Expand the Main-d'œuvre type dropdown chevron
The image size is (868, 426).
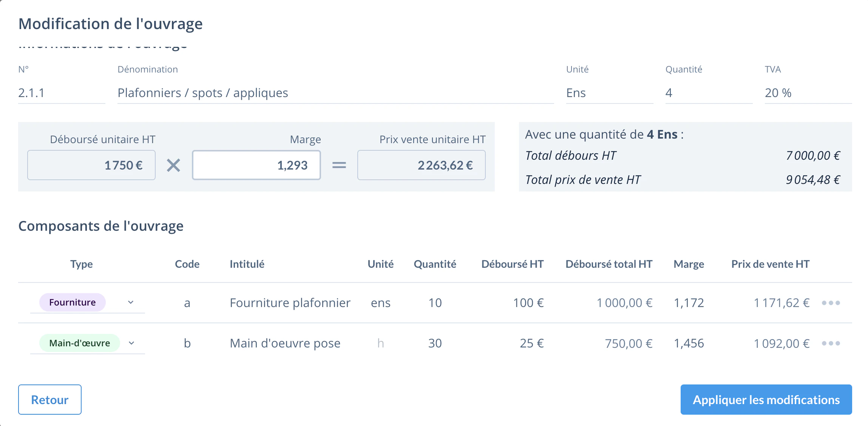click(x=131, y=343)
